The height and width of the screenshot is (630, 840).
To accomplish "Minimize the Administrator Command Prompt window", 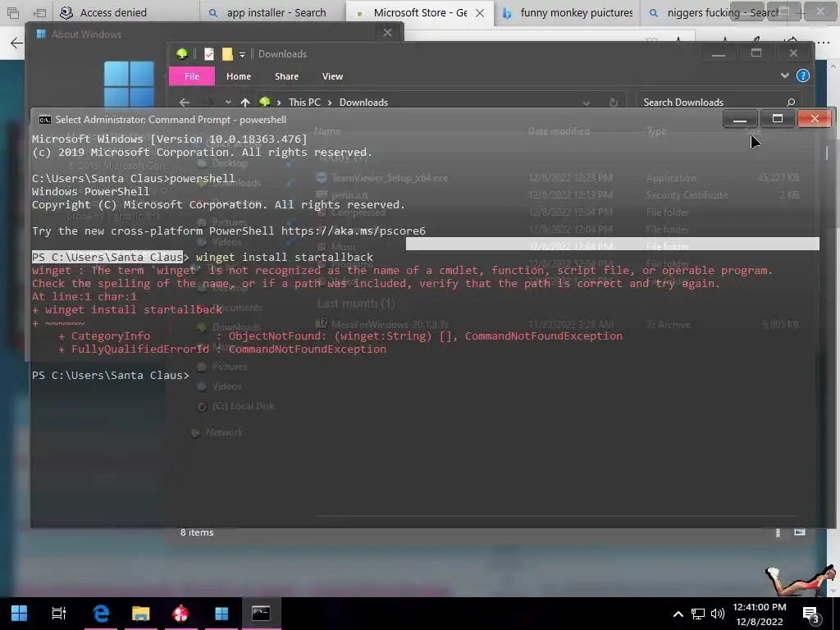I will point(740,119).
